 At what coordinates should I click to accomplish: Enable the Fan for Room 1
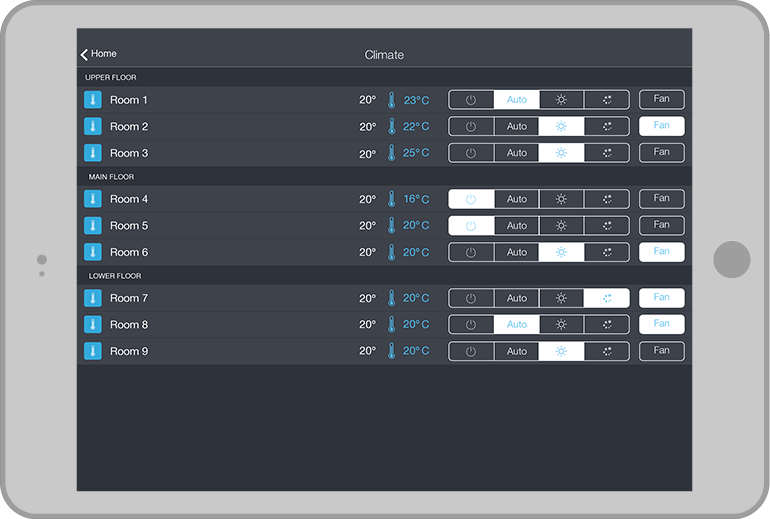tap(661, 100)
